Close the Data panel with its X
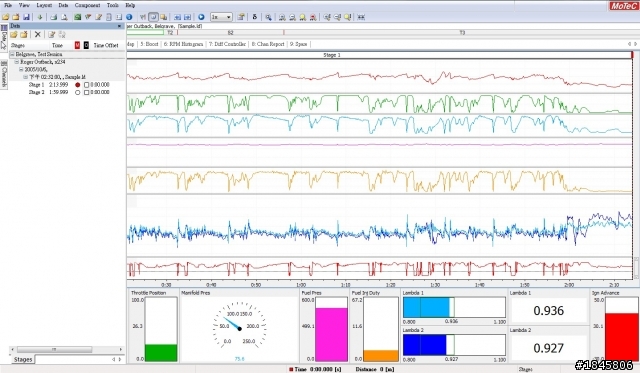640x373 pixels. (119, 26)
